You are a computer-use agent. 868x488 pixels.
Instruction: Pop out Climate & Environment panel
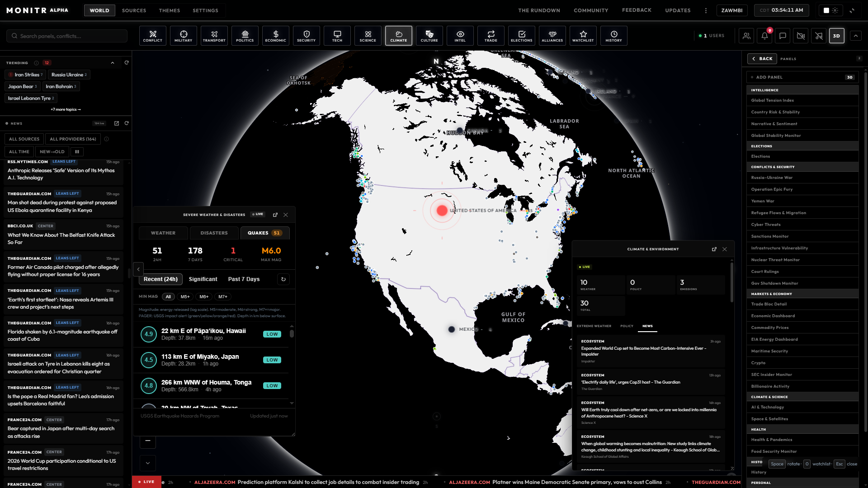(714, 249)
